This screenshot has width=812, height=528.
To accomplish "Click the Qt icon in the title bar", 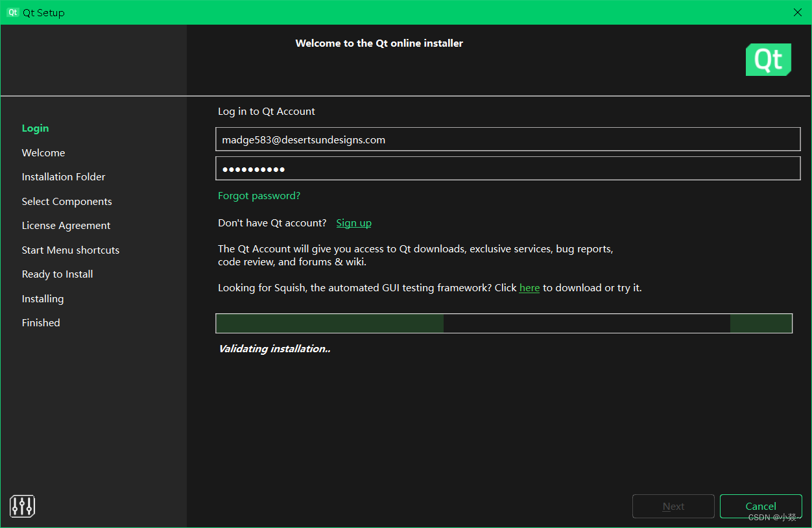I will coord(12,12).
